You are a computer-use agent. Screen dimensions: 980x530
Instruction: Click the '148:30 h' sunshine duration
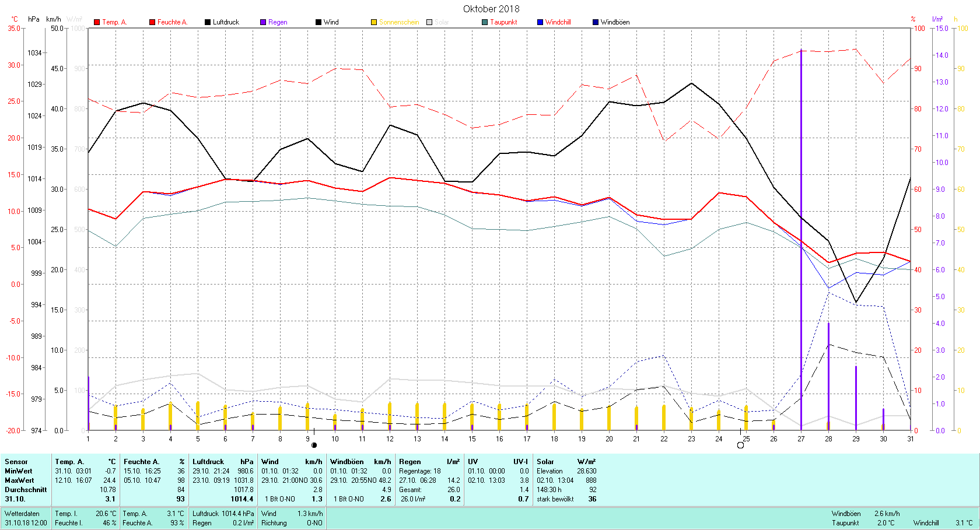(549, 490)
